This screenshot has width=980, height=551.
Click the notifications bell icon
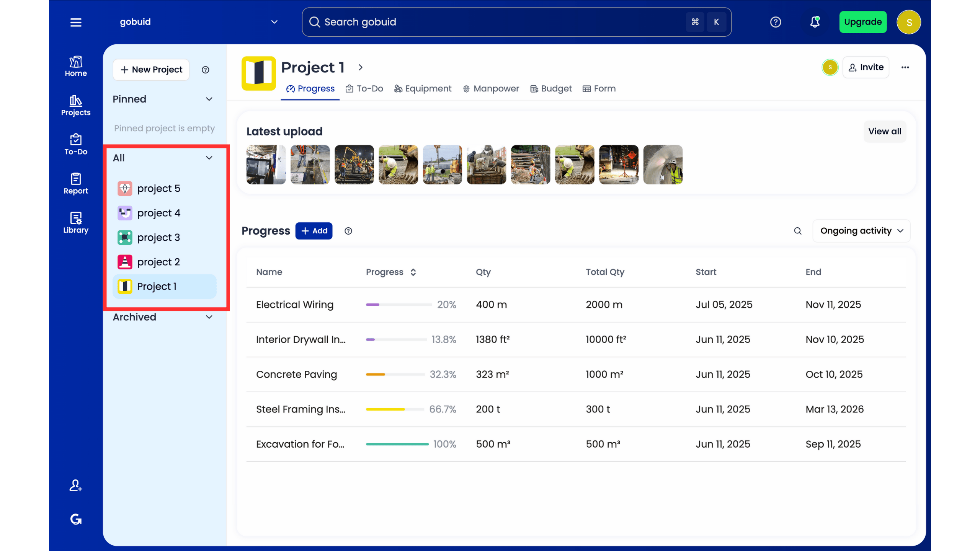click(x=815, y=22)
